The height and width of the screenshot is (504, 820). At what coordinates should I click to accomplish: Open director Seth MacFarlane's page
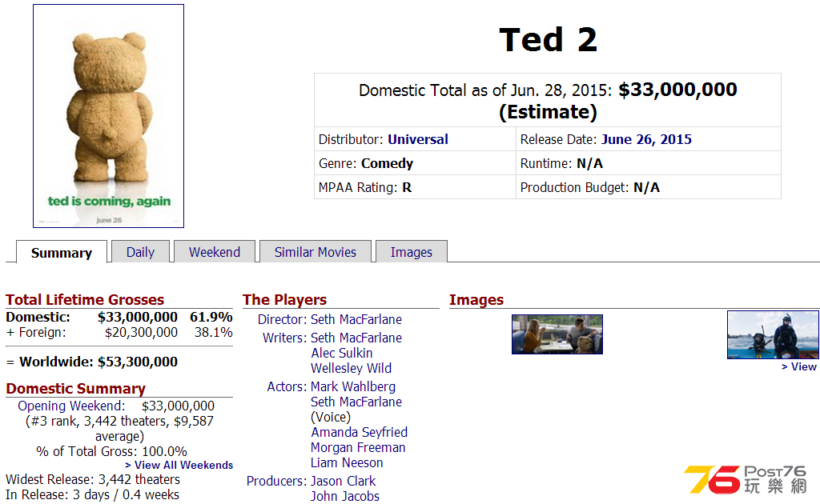coord(356,319)
